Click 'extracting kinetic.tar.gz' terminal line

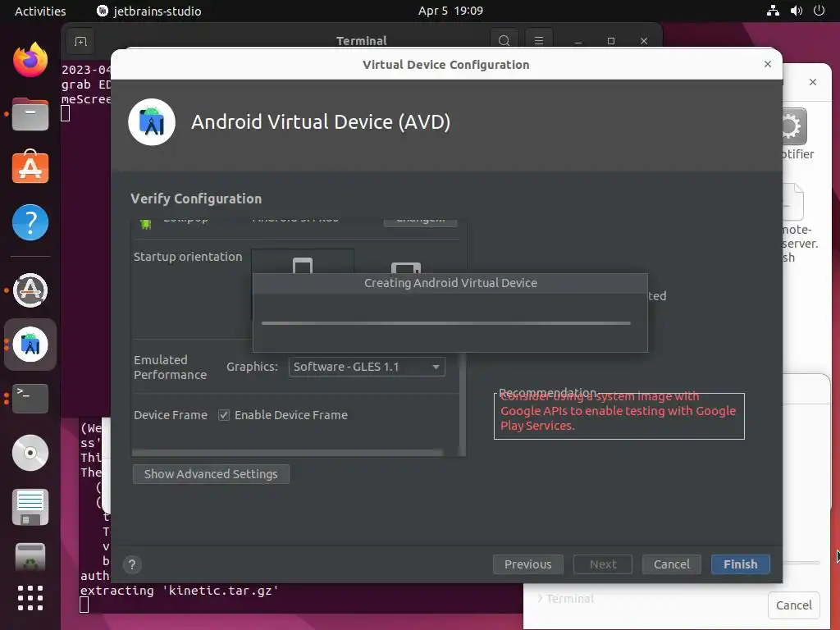[180, 591]
